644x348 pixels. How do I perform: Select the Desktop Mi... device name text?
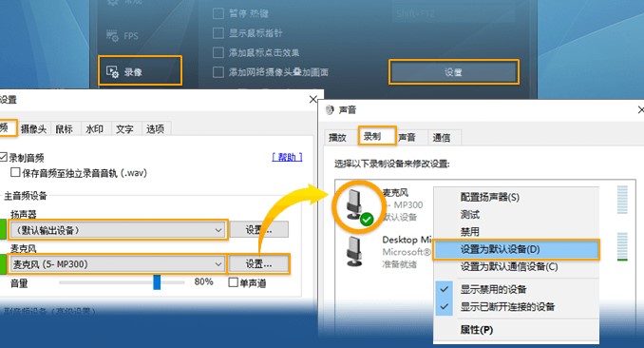tap(407, 240)
